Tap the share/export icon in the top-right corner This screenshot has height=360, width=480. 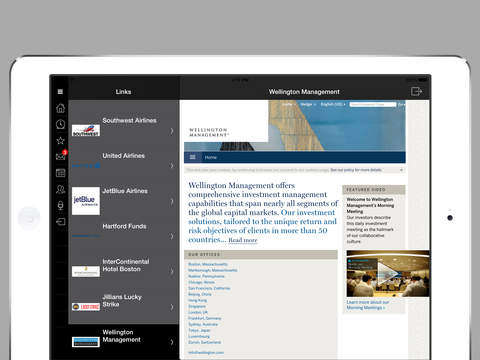(416, 91)
